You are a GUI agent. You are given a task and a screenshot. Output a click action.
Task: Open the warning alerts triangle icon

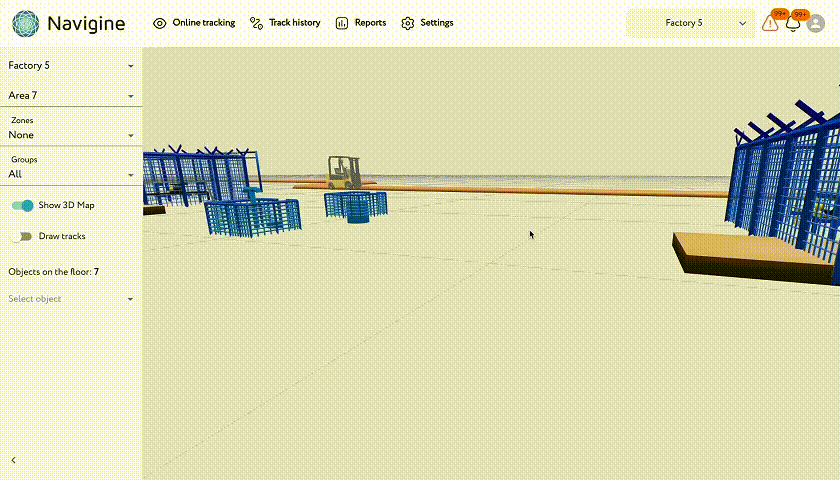[x=770, y=23]
